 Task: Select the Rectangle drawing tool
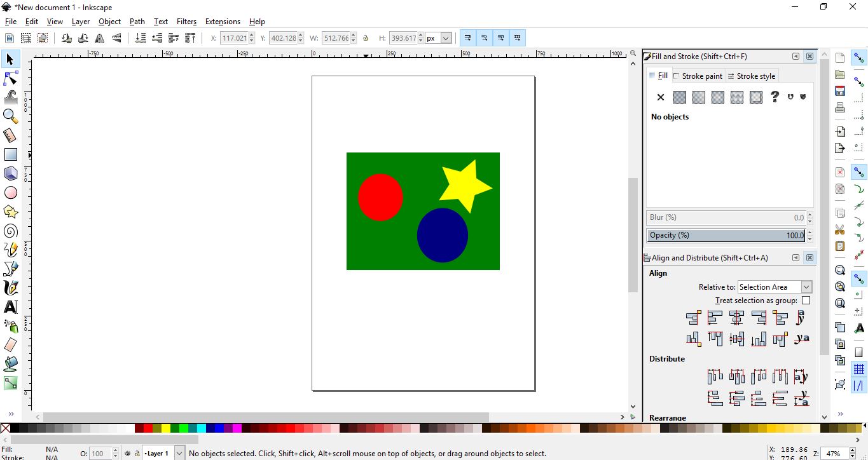point(11,154)
